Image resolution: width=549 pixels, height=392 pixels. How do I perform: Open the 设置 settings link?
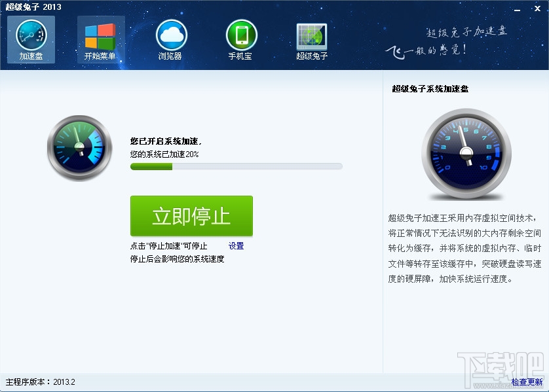(x=237, y=246)
